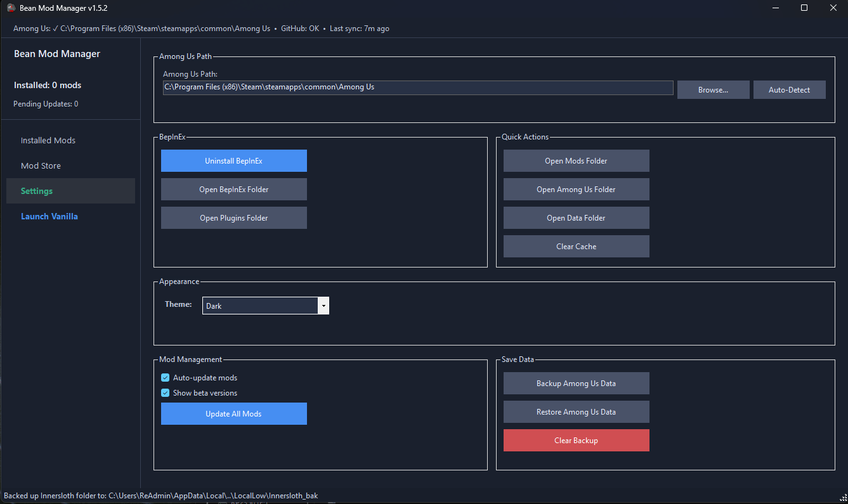Uncheck Show beta versions
This screenshot has height=504, width=848.
166,393
